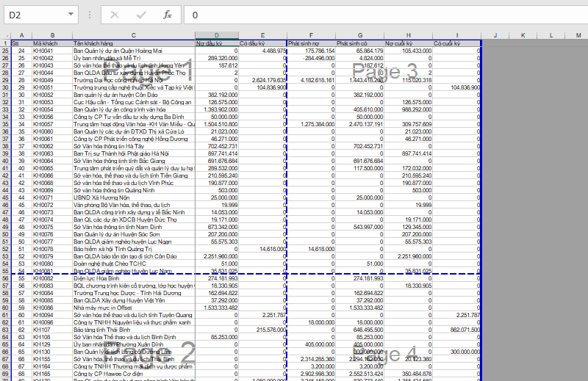Select column K header outside print area
Image resolution: width=588 pixels, height=381 pixels.
523,35
